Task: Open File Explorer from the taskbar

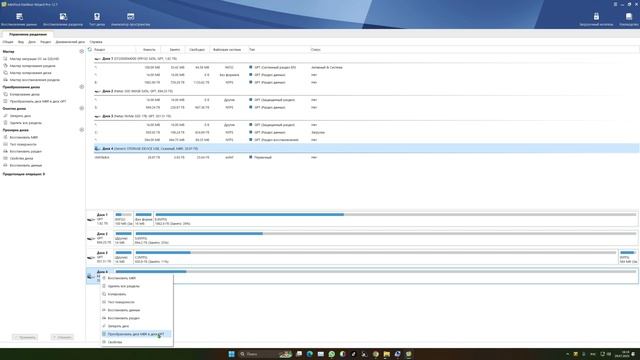Action: (x=386, y=354)
